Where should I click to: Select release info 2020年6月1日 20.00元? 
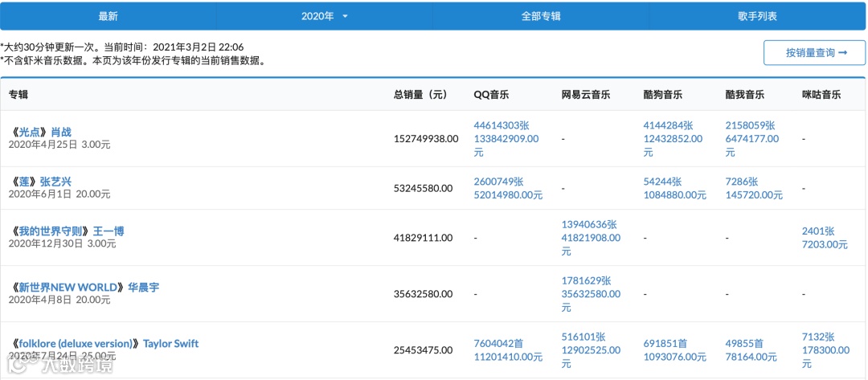tap(59, 194)
